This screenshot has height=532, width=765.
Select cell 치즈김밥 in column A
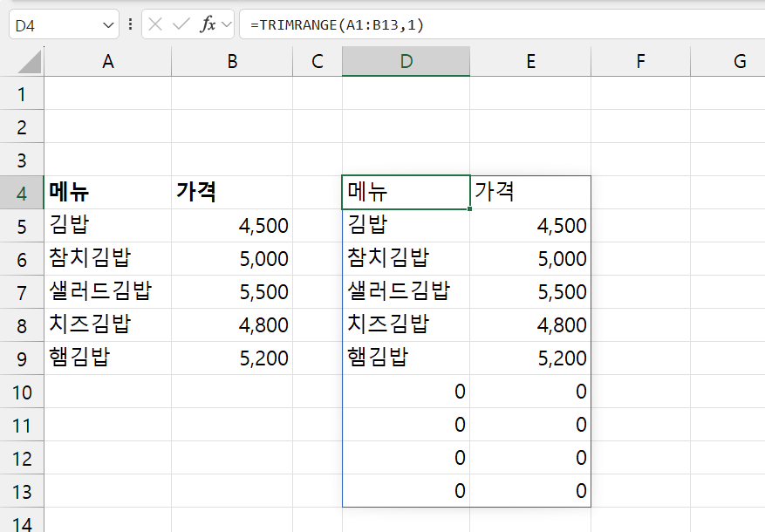point(108,325)
